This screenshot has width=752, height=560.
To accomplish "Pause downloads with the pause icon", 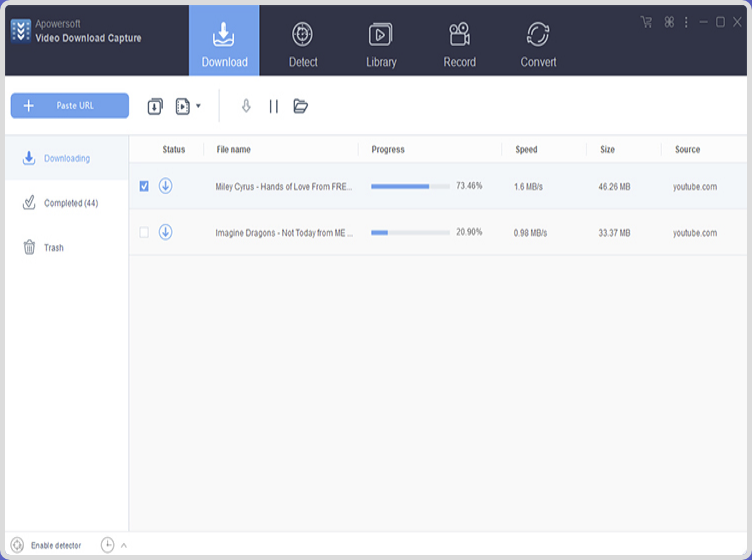I will coord(274,106).
